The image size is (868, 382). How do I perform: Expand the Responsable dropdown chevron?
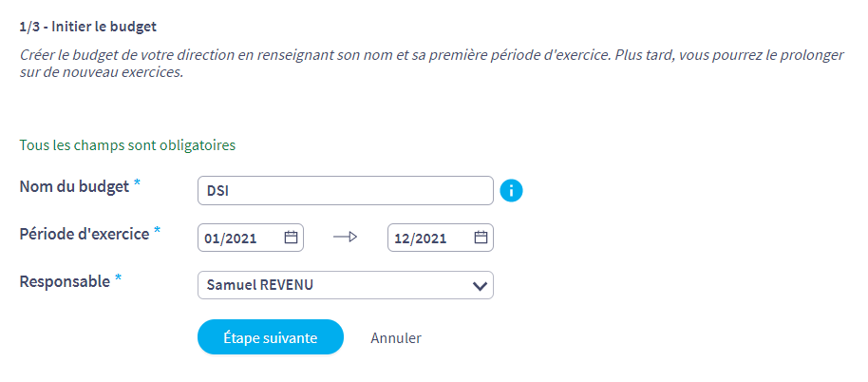(480, 286)
